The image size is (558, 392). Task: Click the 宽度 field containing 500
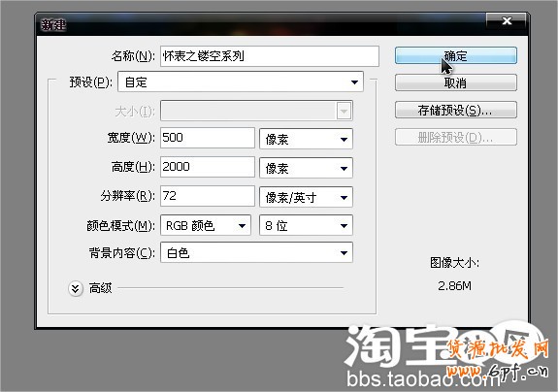click(x=208, y=138)
